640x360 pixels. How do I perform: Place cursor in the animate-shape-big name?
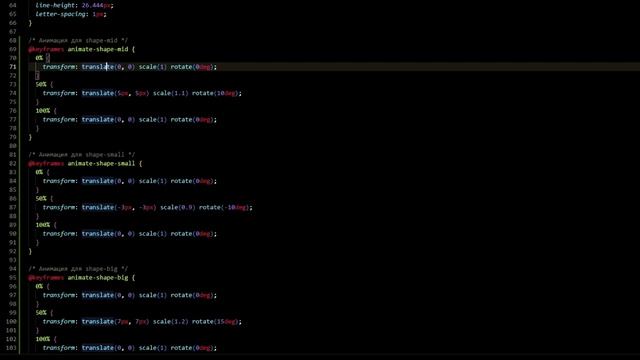click(98, 278)
